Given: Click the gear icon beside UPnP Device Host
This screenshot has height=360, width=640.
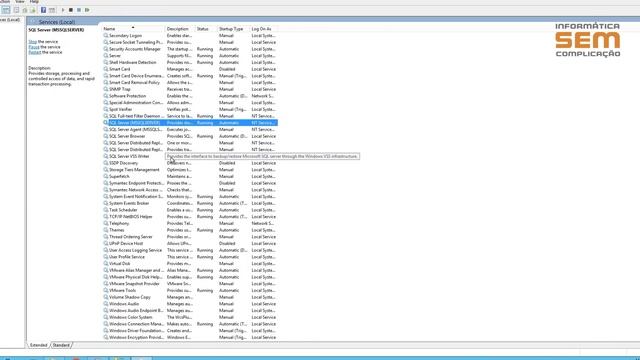Looking at the screenshot, I should pyautogui.click(x=106, y=243).
